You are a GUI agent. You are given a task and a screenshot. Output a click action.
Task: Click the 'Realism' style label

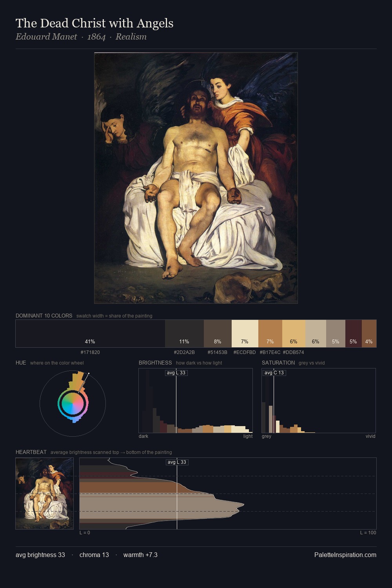131,37
